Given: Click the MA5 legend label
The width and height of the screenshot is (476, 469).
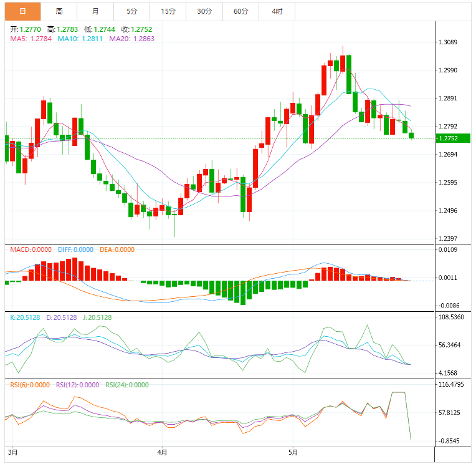Looking at the screenshot, I should pyautogui.click(x=31, y=39).
